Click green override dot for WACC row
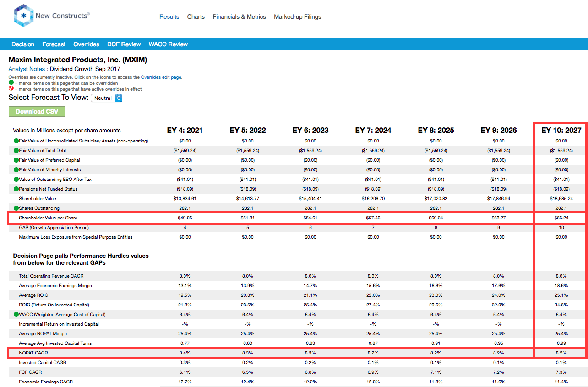Screen dimensions: 588x387 click(x=16, y=314)
